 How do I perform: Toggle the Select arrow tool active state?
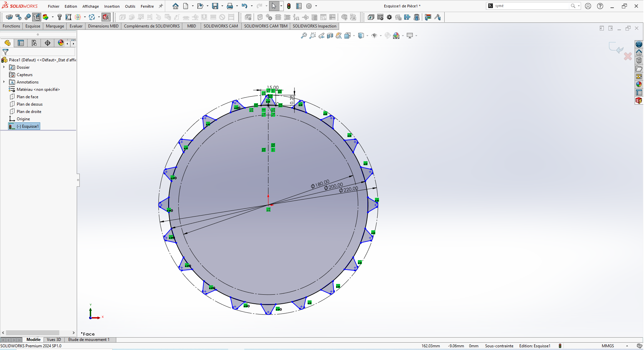tap(273, 6)
